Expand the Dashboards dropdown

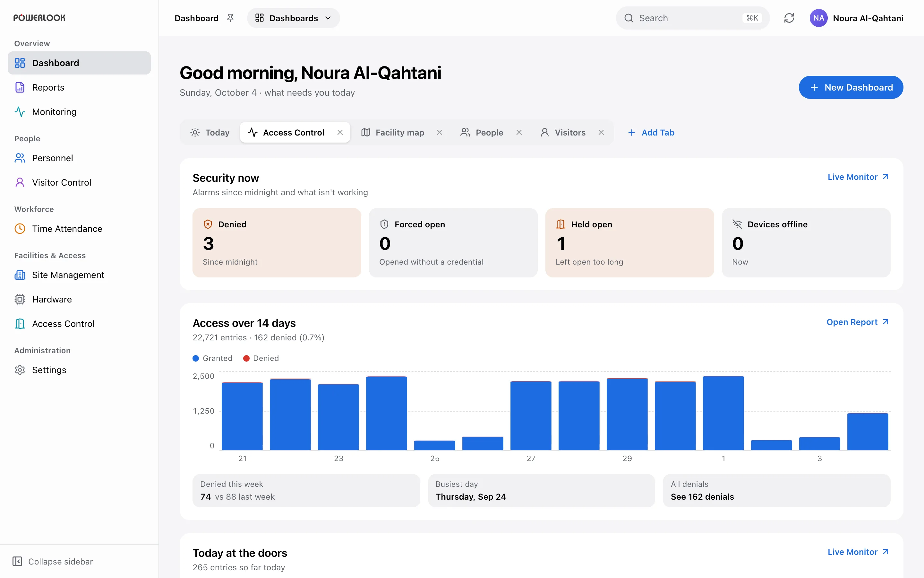pyautogui.click(x=293, y=18)
